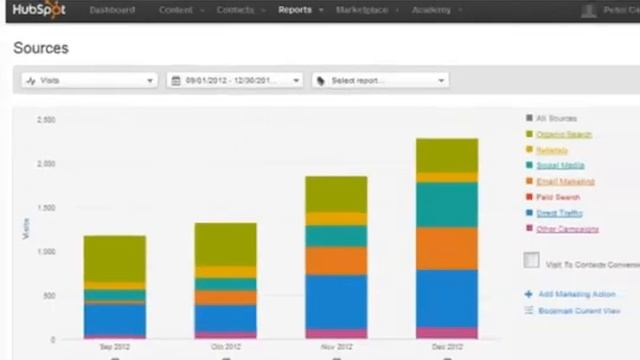The height and width of the screenshot is (360, 640).
Task: Open the Referrals source link
Action: (x=552, y=150)
